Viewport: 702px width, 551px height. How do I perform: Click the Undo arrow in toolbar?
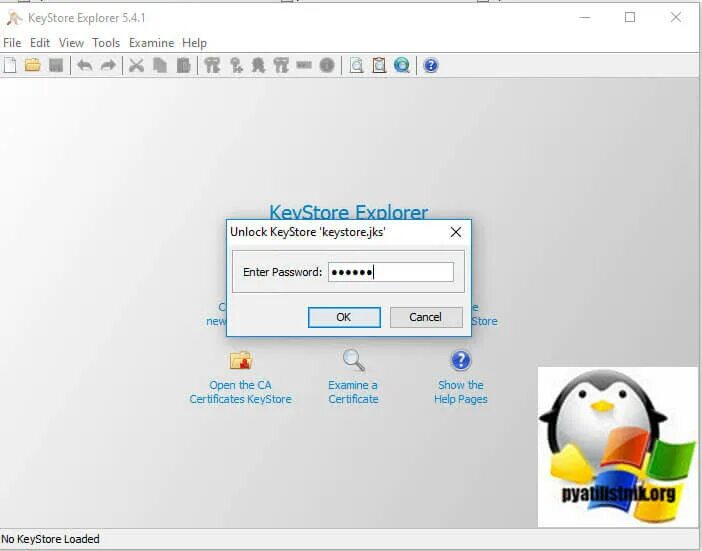tap(85, 65)
